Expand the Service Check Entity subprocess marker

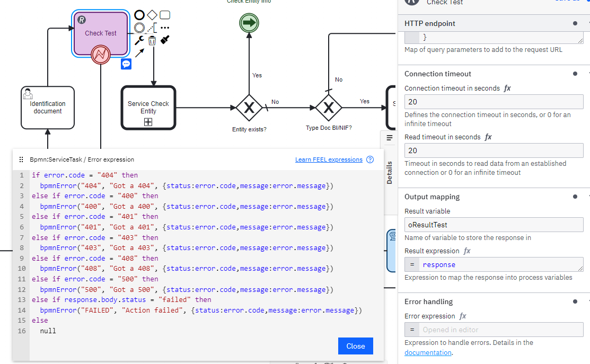pos(148,122)
